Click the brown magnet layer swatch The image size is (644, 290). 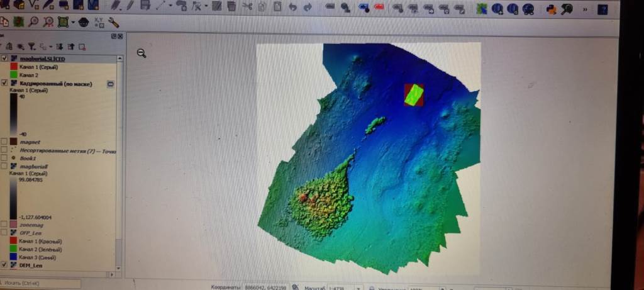coord(14,142)
